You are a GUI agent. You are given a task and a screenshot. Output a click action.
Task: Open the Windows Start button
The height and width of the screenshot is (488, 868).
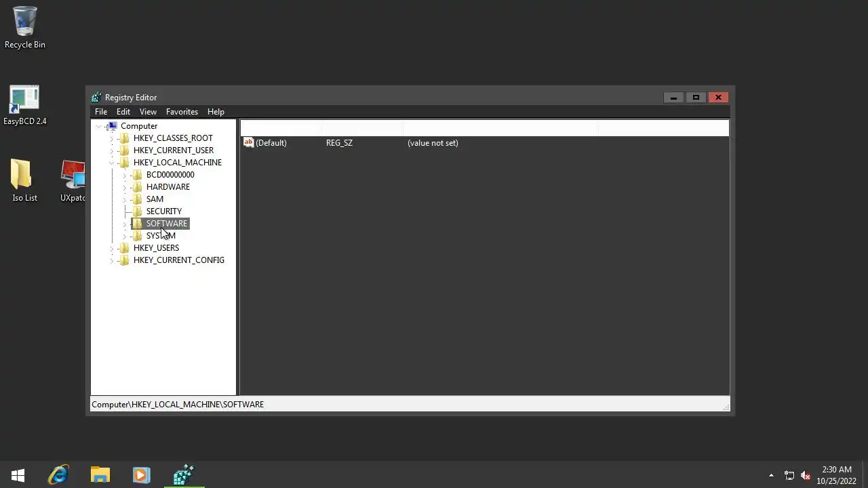[18, 475]
